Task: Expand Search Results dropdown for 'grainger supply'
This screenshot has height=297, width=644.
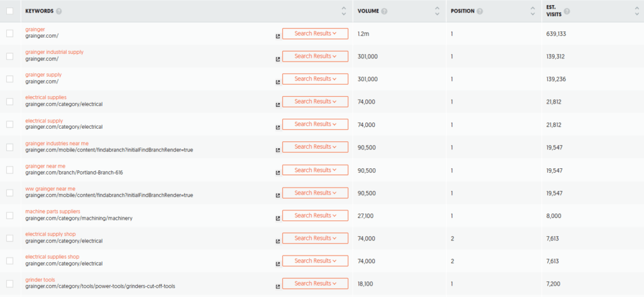Action: coord(315,78)
